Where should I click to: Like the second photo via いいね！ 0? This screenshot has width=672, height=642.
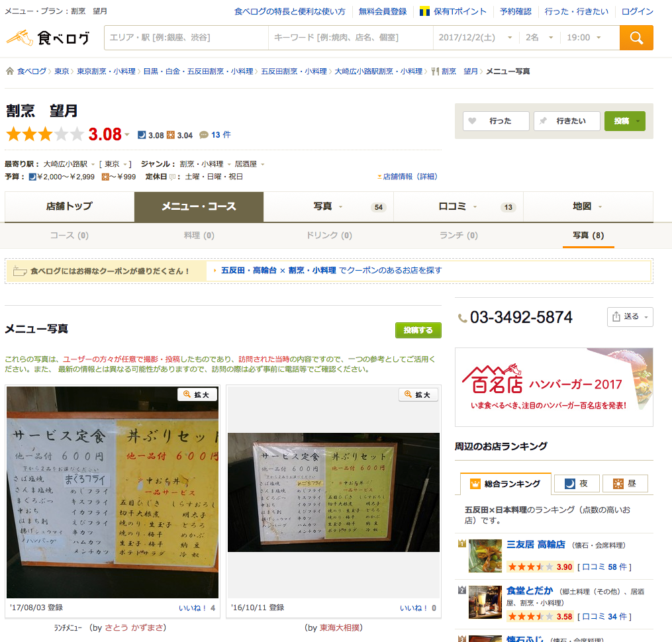(418, 608)
